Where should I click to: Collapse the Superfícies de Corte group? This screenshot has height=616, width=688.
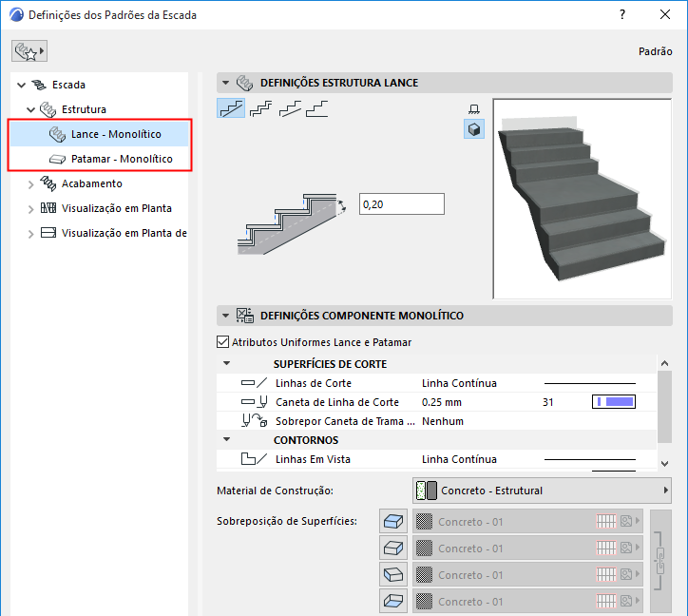(x=226, y=363)
